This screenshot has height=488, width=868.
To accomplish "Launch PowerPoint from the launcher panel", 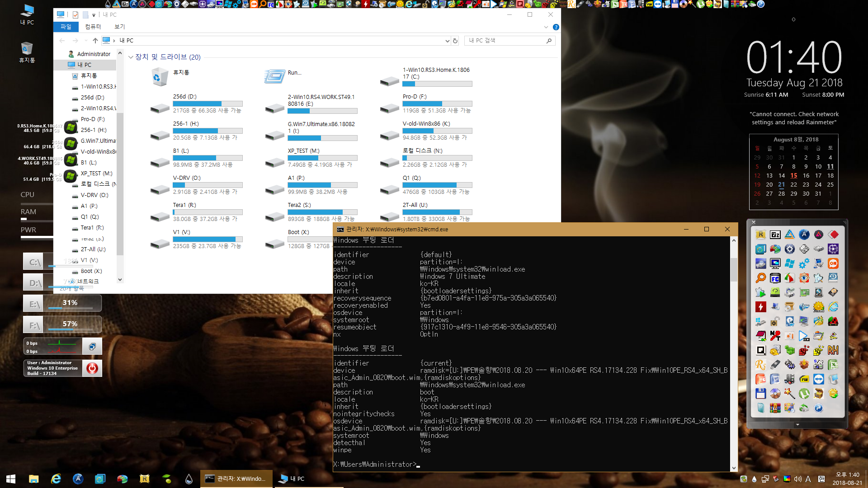I will click(x=760, y=379).
